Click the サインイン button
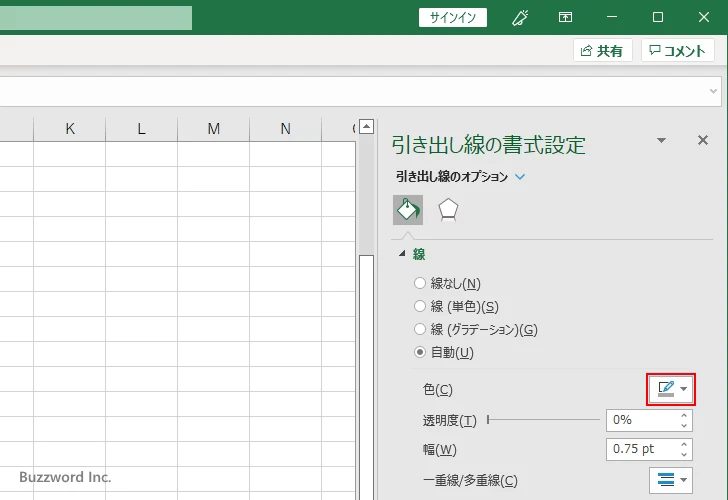728x500 pixels. [x=453, y=18]
